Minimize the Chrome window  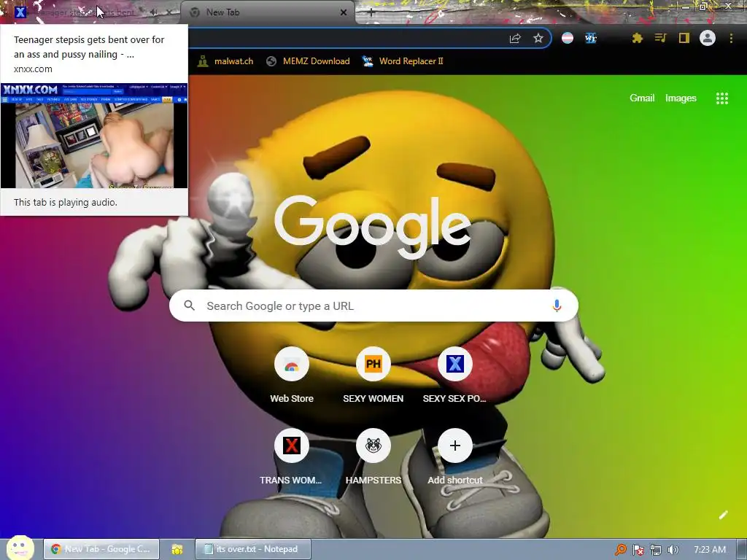click(x=686, y=7)
